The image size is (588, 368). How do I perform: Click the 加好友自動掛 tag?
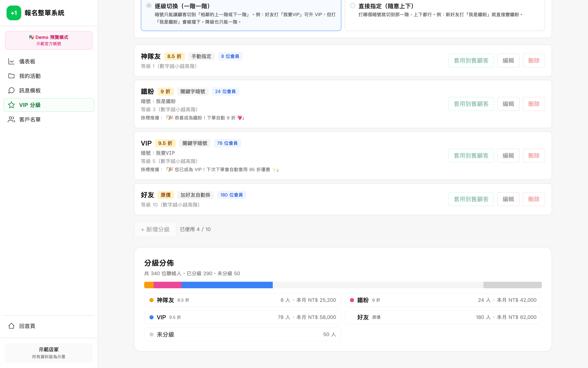(195, 195)
